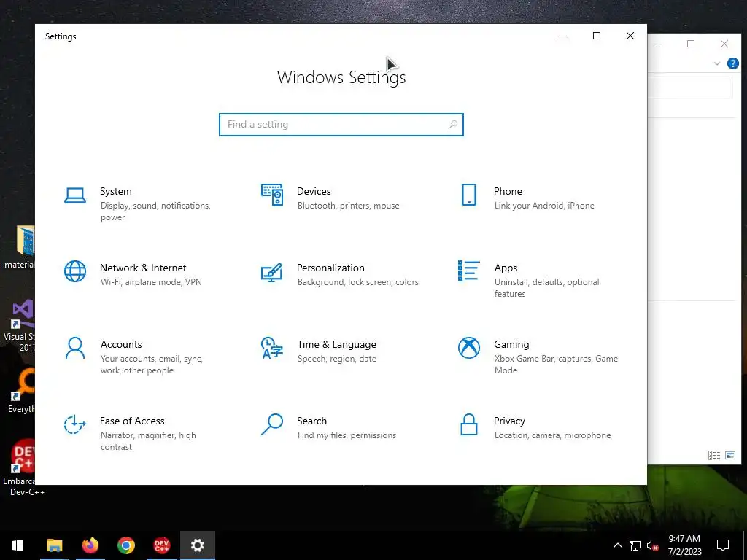This screenshot has height=560, width=747.
Task: Open the Gaming Xbox icon
Action: pos(469,348)
